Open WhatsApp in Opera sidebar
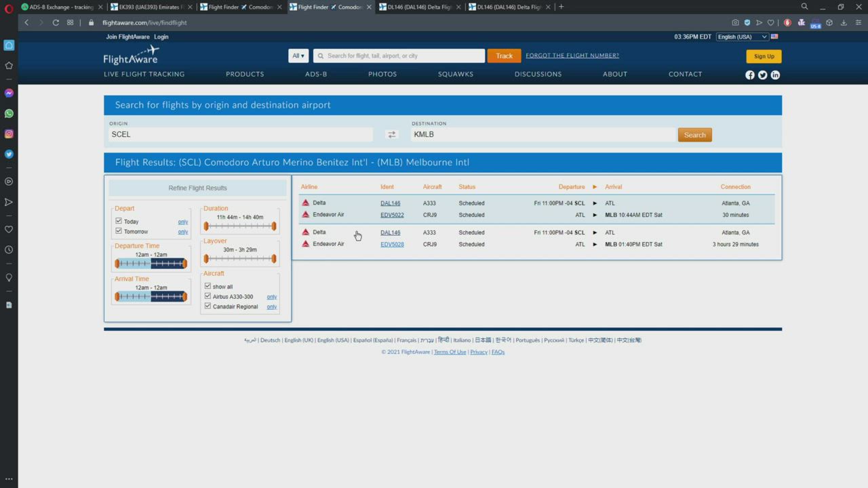 [9, 113]
